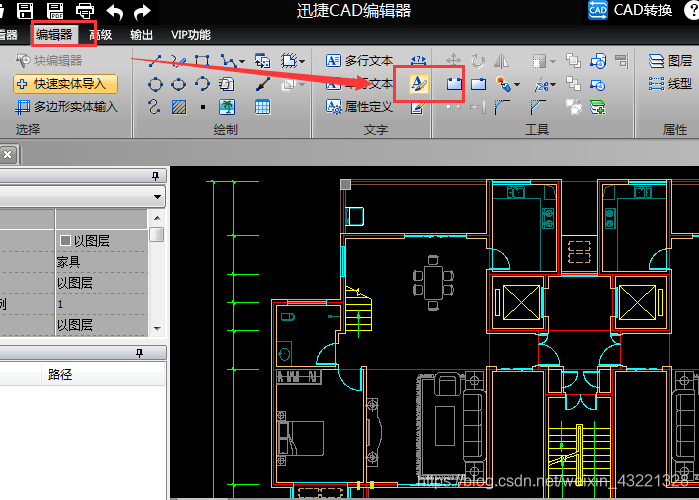
Task: Open the 图层 layers button
Action: point(670,61)
